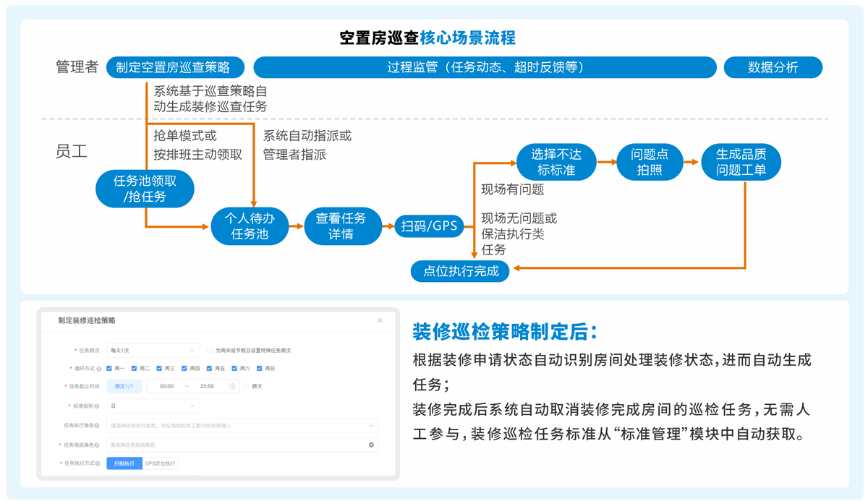
Task: Click the 00:00 start time field
Action: click(x=167, y=387)
